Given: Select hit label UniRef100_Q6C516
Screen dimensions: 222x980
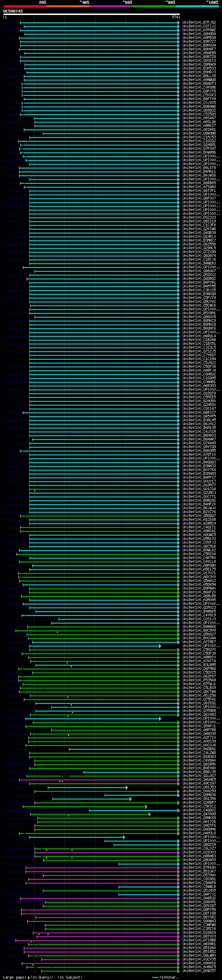Looking at the screenshot, I should 199,546.
